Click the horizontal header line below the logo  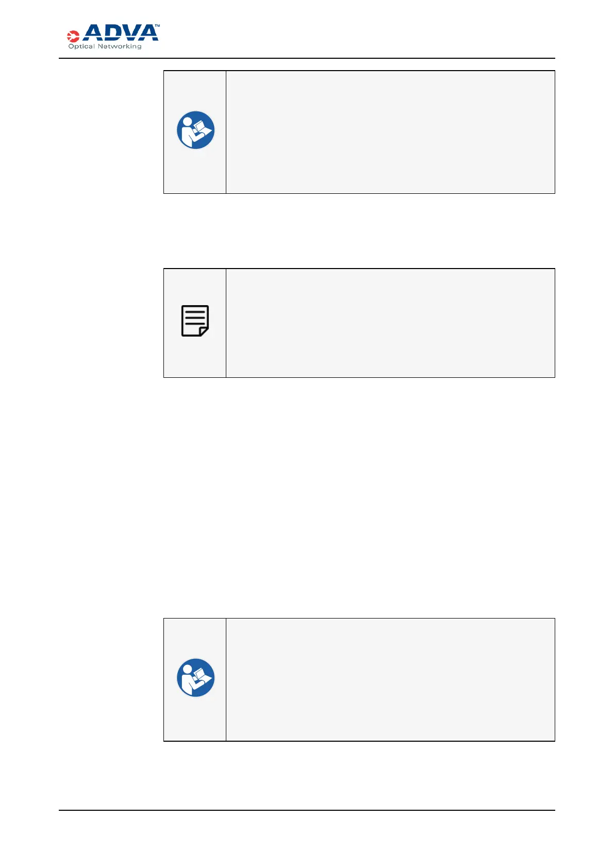[307, 58]
